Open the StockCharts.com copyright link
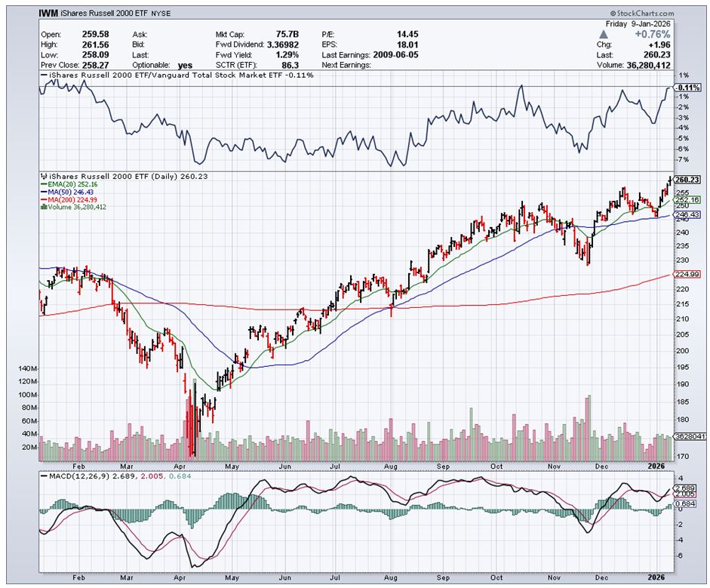Viewport: 710px width, 588px height. pyautogui.click(x=646, y=13)
